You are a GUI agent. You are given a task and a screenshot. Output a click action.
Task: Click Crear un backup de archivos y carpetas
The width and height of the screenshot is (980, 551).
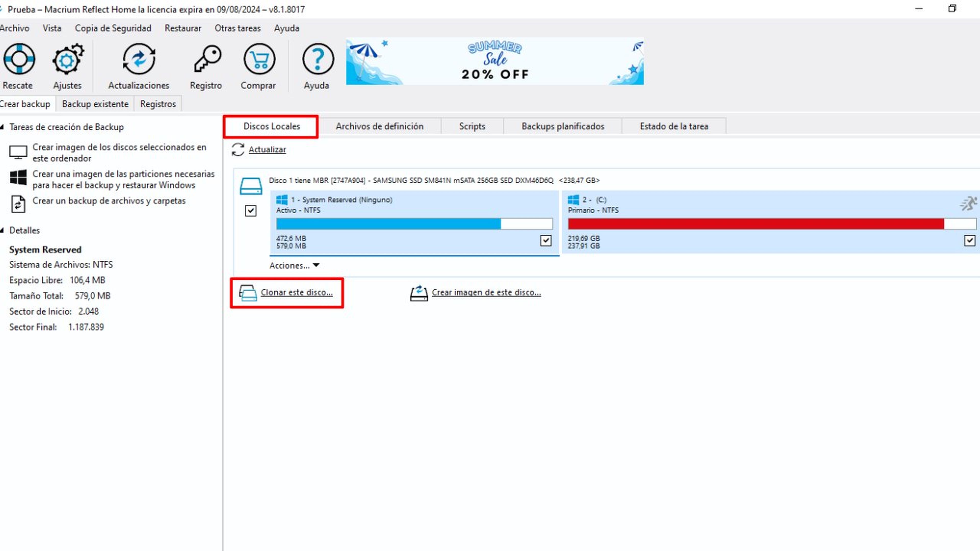109,201
